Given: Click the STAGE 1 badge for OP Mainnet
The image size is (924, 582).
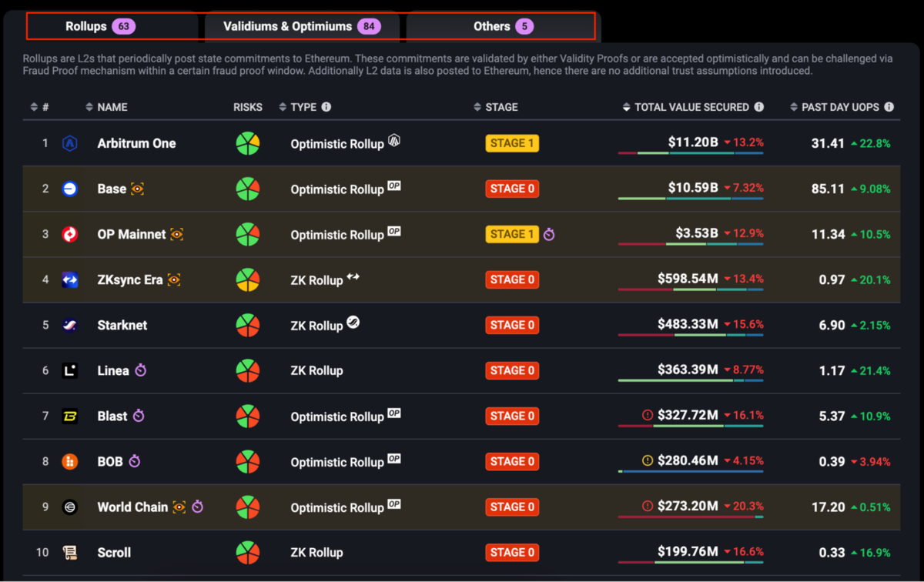Looking at the screenshot, I should click(x=512, y=234).
